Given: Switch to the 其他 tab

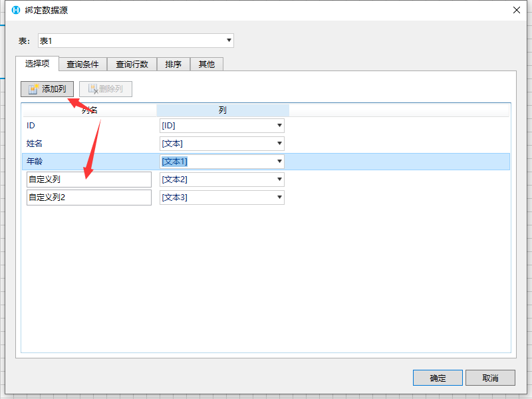Looking at the screenshot, I should [207, 64].
